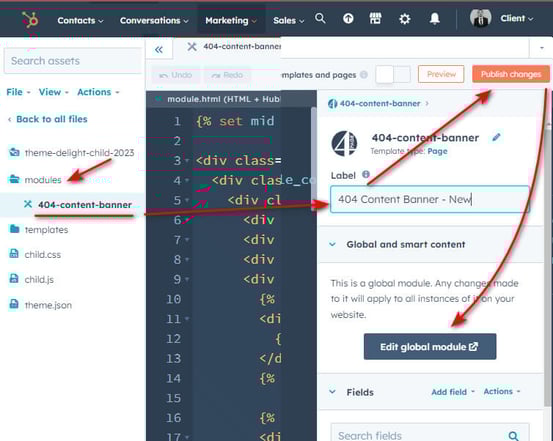This screenshot has width=553, height=441.
Task: Click the Page template type link
Action: 437,151
